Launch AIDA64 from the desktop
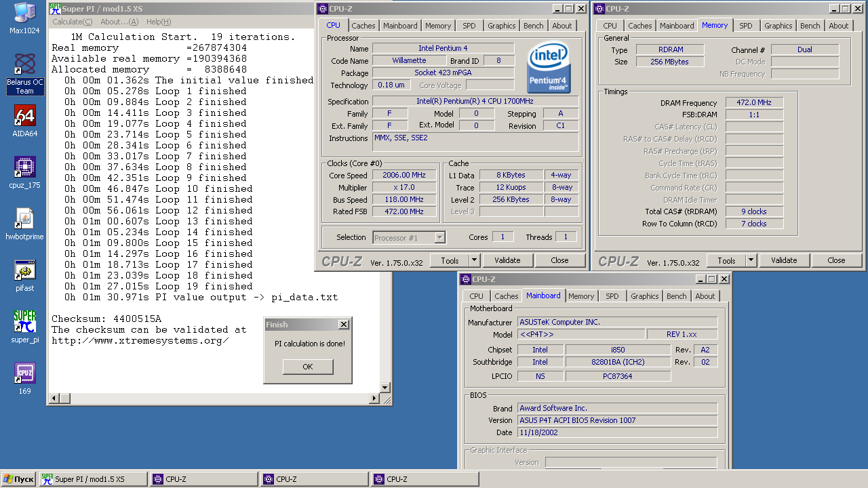Viewport: 868px width, 488px height. click(24, 121)
